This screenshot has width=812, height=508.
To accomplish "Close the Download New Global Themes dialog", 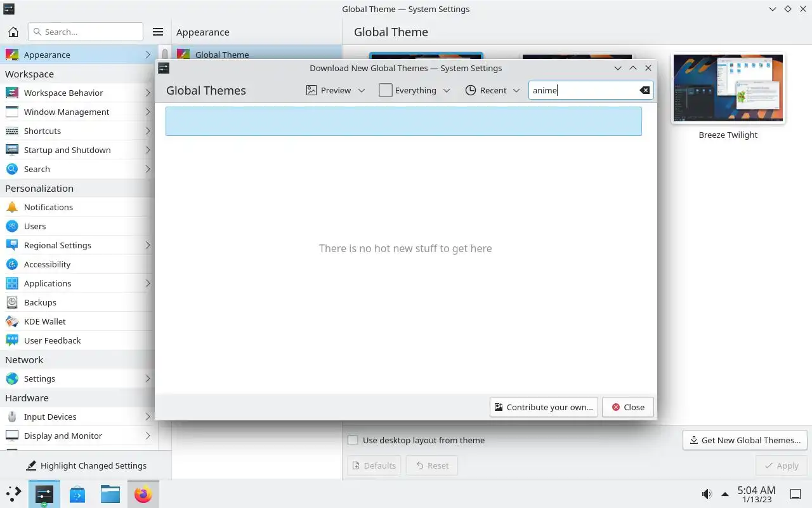I will coord(628,407).
